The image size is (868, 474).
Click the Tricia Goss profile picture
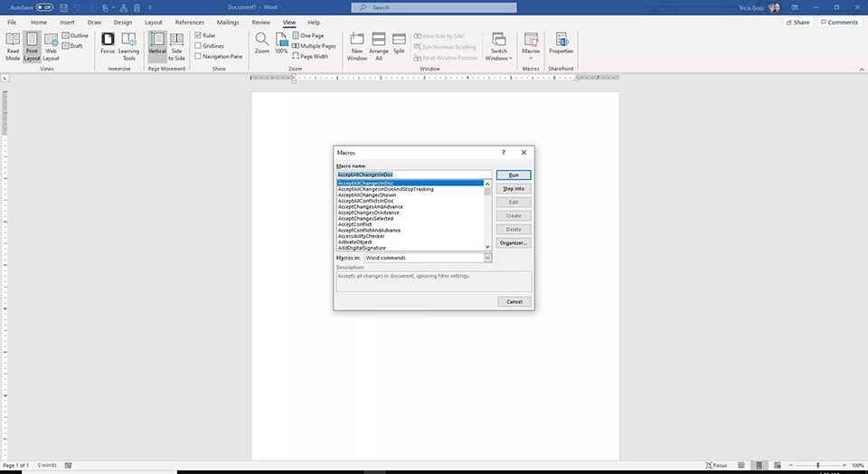[774, 8]
